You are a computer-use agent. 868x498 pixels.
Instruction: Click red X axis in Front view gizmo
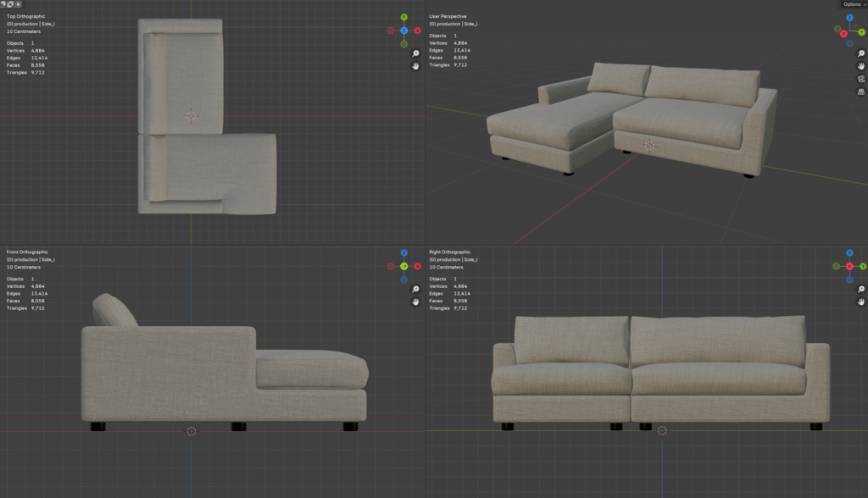click(x=417, y=266)
